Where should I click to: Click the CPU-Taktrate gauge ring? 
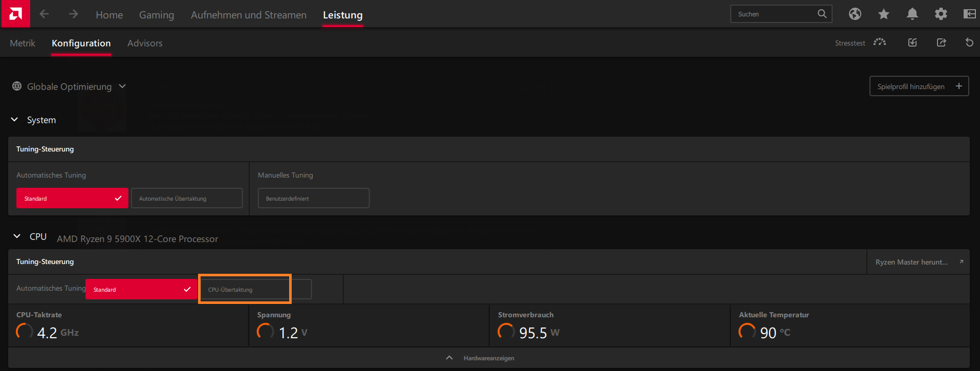[25, 331]
